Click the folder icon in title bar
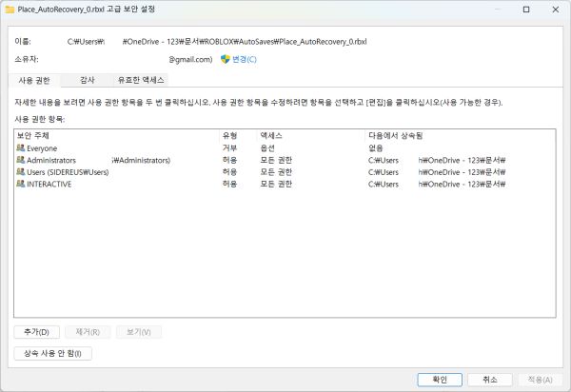Screen dimensions: 571x392 [10, 10]
